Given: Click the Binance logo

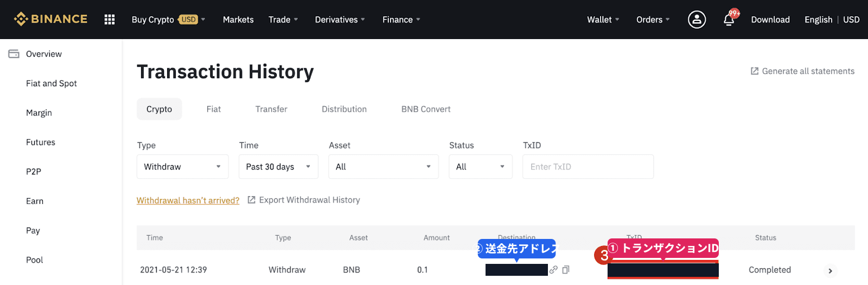Looking at the screenshot, I should tap(50, 19).
